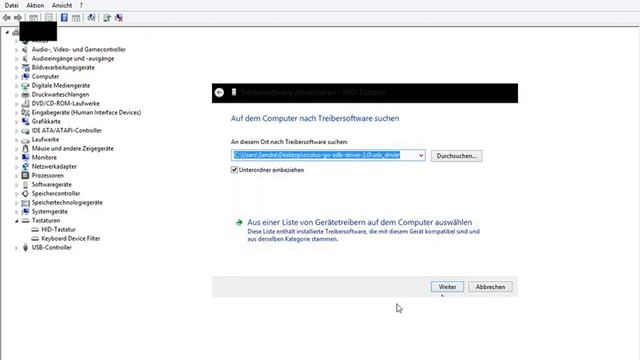Open the ? help menu

pos(81,5)
